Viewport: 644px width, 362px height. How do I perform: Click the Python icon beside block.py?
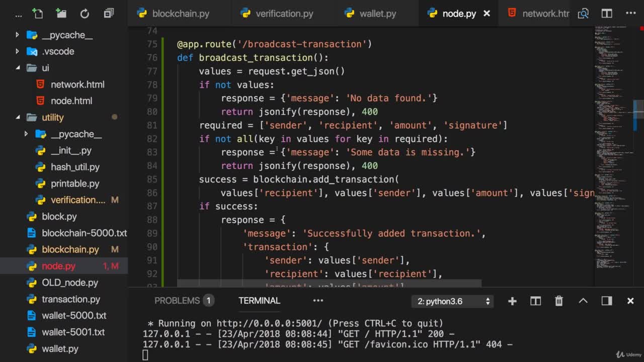pos(32,216)
